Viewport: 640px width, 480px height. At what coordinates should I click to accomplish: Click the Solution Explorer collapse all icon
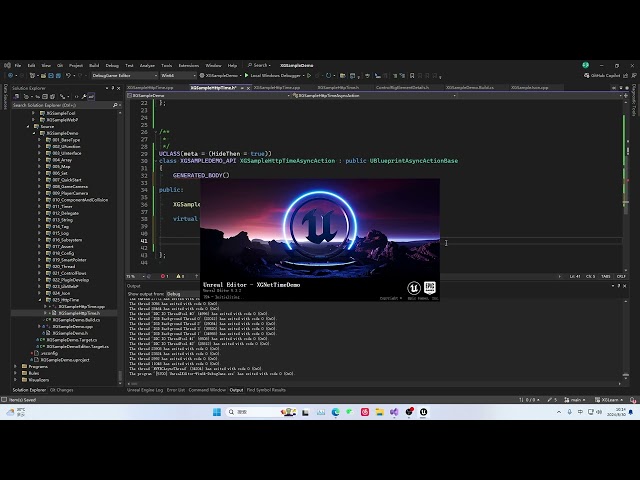click(45, 97)
